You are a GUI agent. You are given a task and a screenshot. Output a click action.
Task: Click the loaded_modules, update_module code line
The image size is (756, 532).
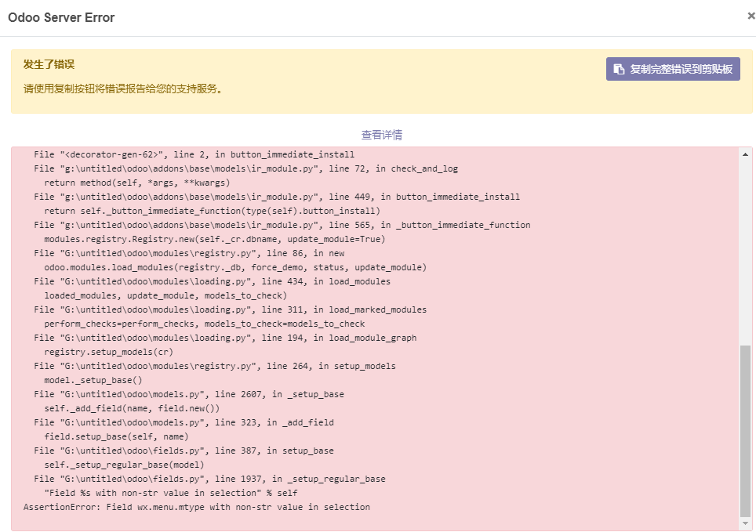[x=165, y=295]
